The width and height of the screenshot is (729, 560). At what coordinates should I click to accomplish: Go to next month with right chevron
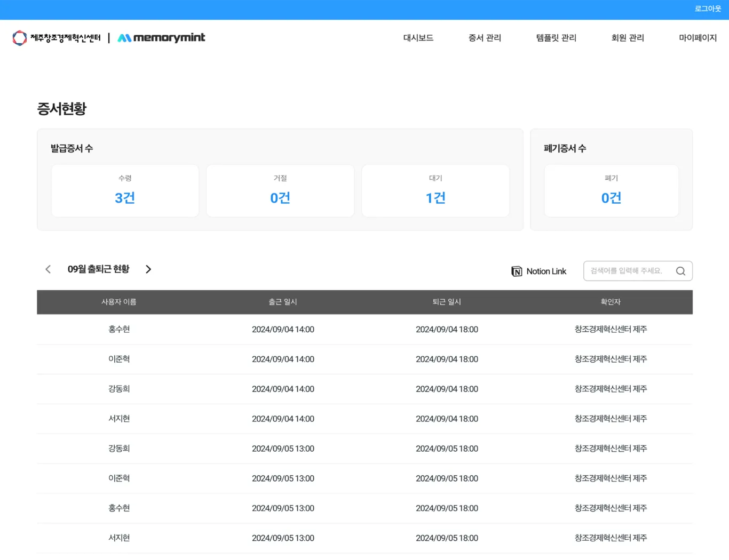click(148, 269)
